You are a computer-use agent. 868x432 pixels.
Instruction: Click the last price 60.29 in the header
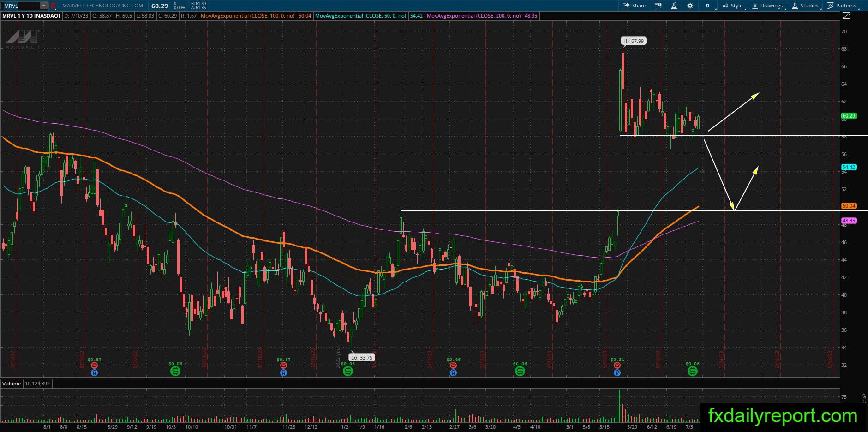(160, 6)
